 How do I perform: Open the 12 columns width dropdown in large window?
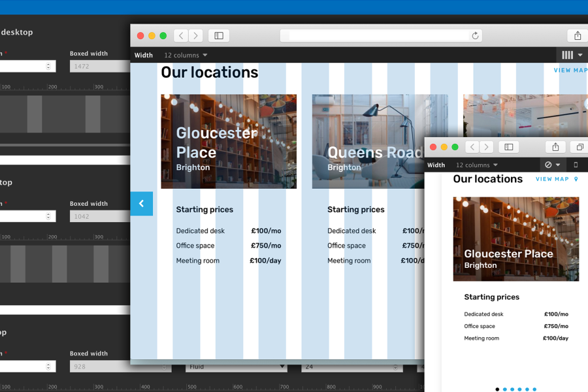click(x=186, y=56)
